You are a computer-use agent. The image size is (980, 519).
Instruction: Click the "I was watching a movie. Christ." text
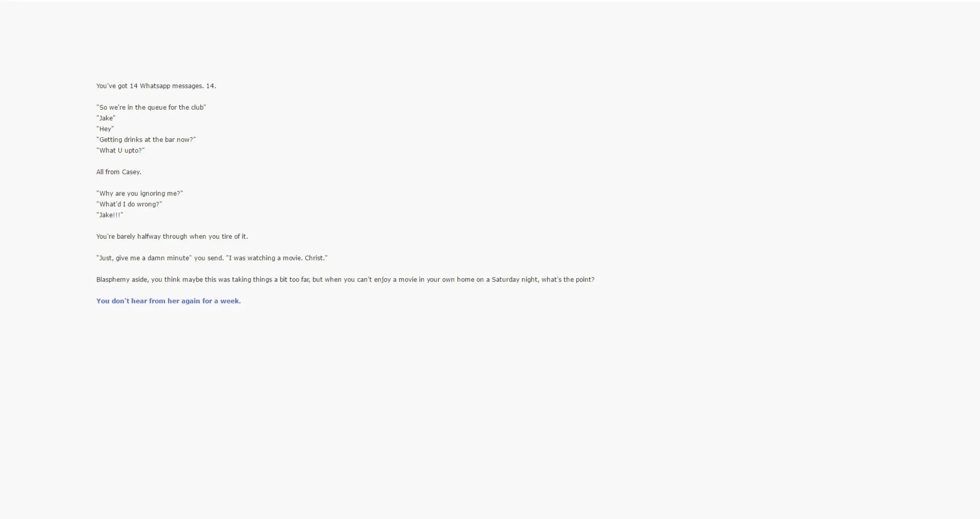click(277, 258)
